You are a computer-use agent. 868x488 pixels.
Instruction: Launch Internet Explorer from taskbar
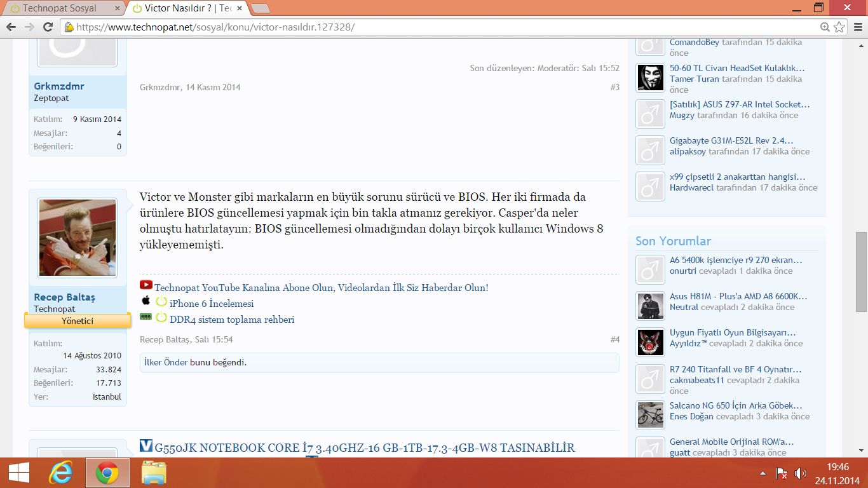point(61,473)
